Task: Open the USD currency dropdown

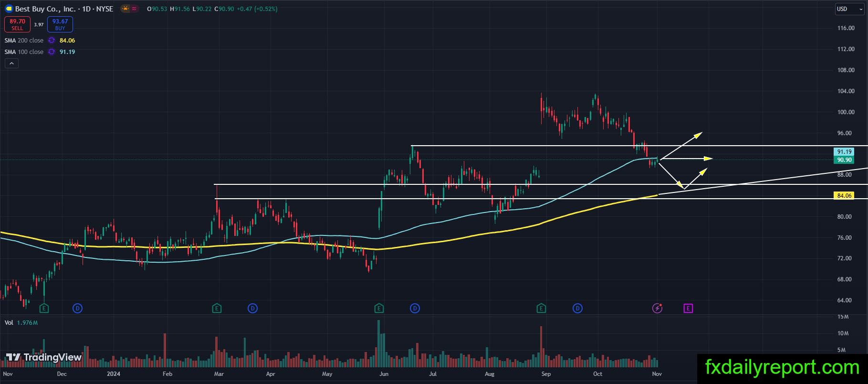Action: coord(848,9)
